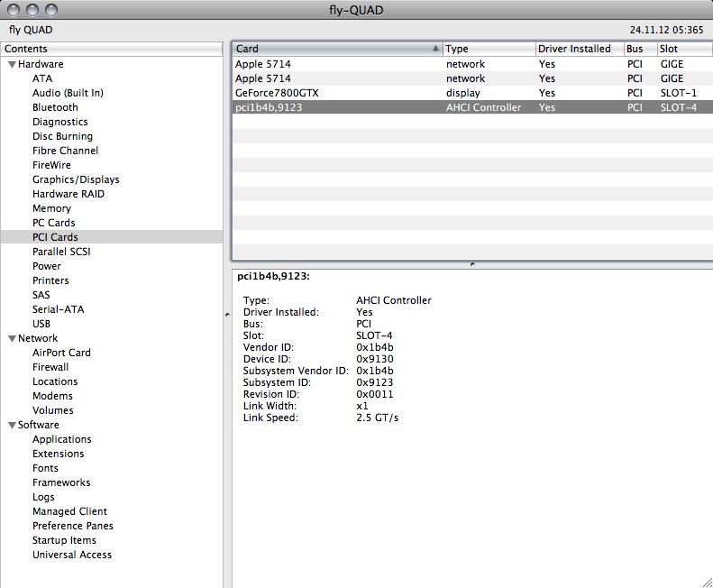Collapse the Software section triangle
This screenshot has width=713, height=588.
[x=12, y=426]
